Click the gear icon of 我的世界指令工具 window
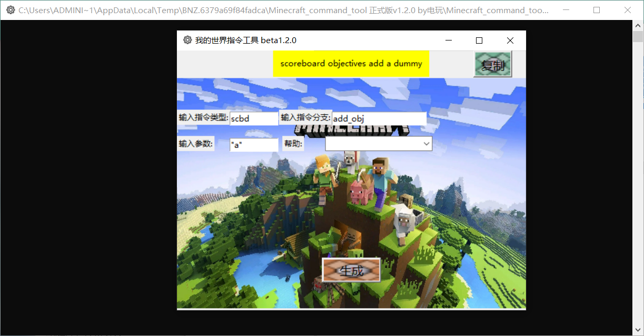 pos(187,40)
